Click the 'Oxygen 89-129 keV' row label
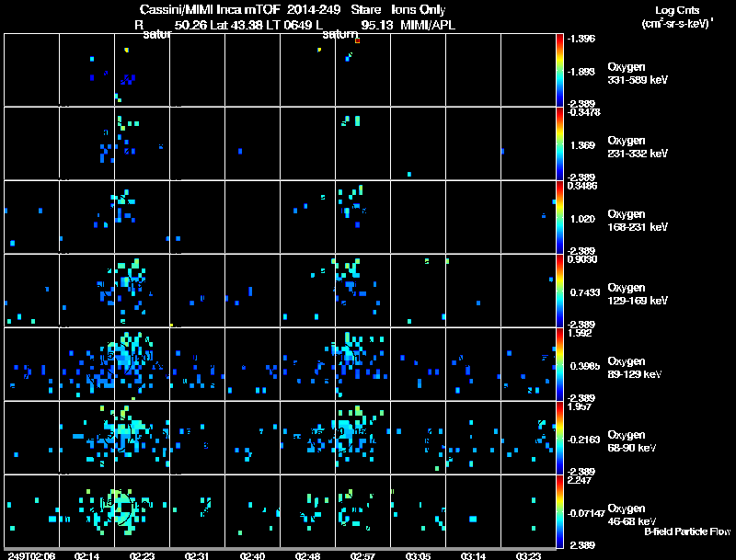The height and width of the screenshot is (560, 736). tap(635, 368)
